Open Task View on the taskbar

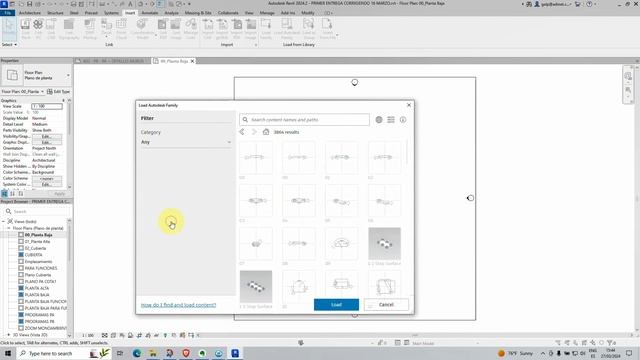(120, 353)
